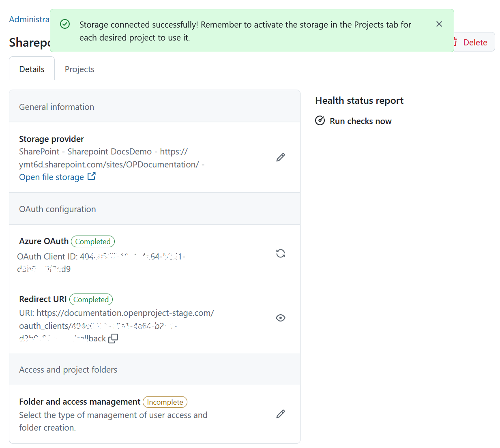Edit the Storage provider settings
Viewport: 500px width, 448px height.
(280, 157)
